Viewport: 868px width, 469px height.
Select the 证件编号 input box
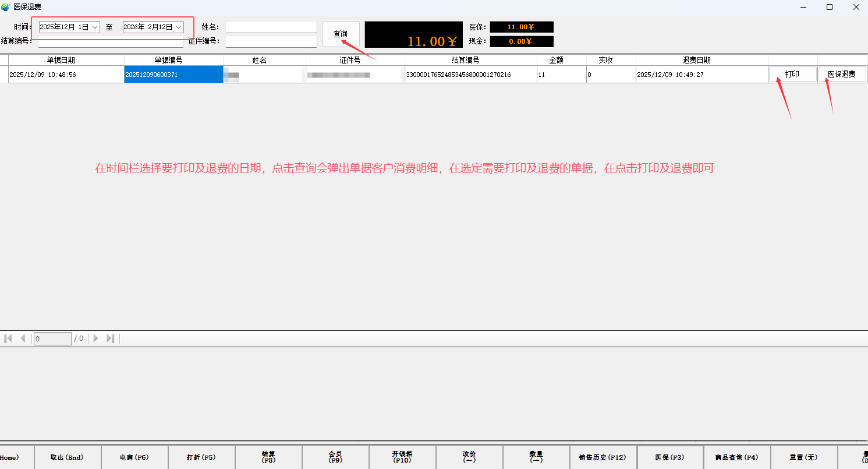[271, 41]
